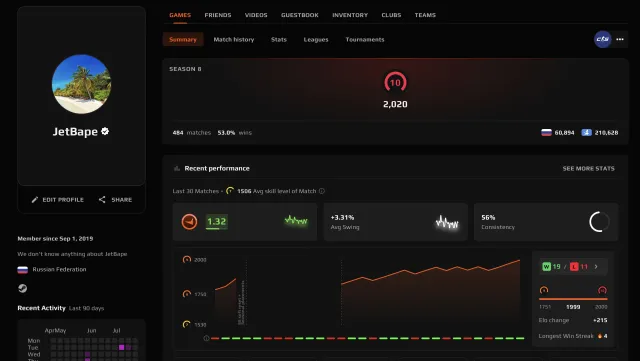Open the VIDEOS tab

(x=256, y=15)
